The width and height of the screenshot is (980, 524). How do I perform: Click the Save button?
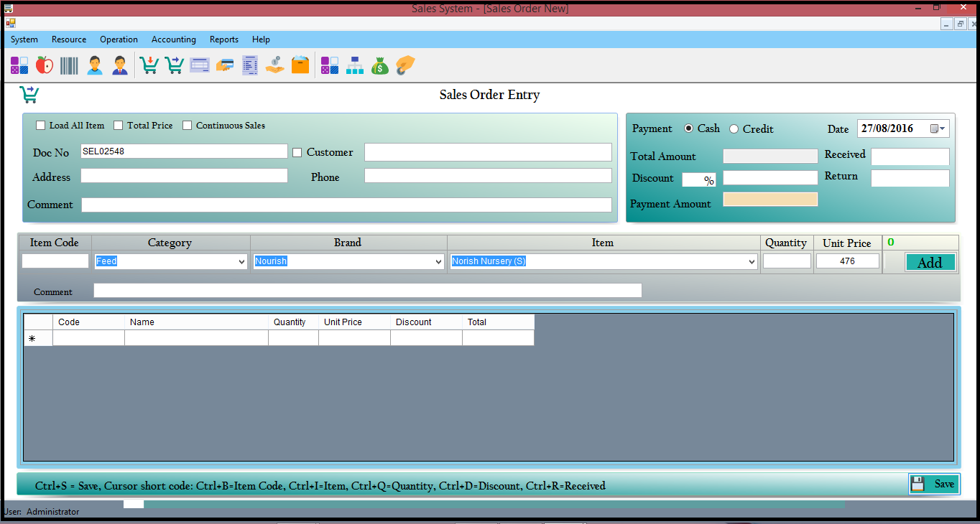point(933,485)
